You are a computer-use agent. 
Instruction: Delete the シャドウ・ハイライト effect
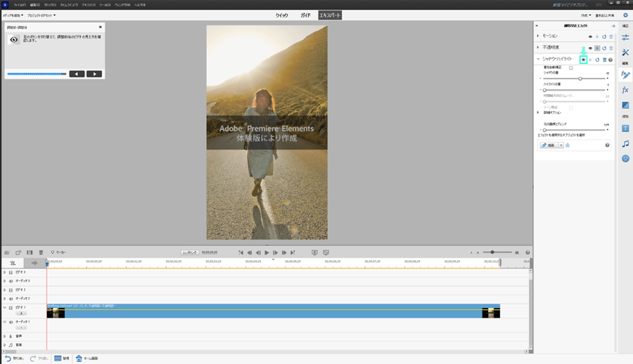coord(604,60)
